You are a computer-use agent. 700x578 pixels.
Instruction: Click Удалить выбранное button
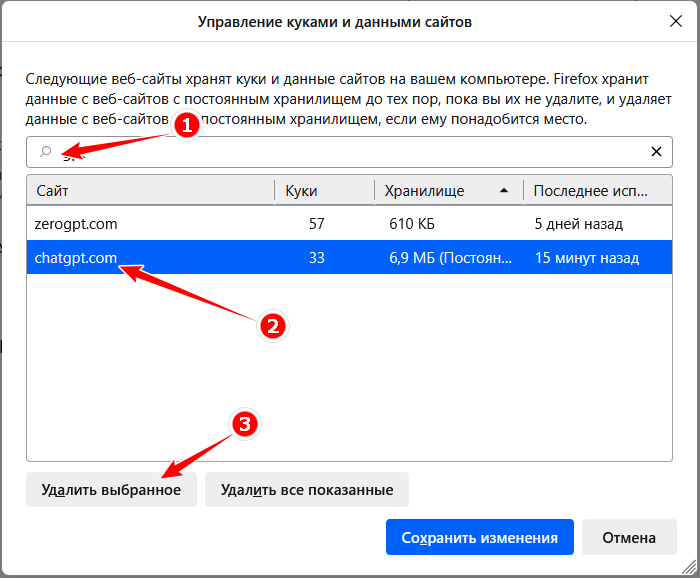111,490
